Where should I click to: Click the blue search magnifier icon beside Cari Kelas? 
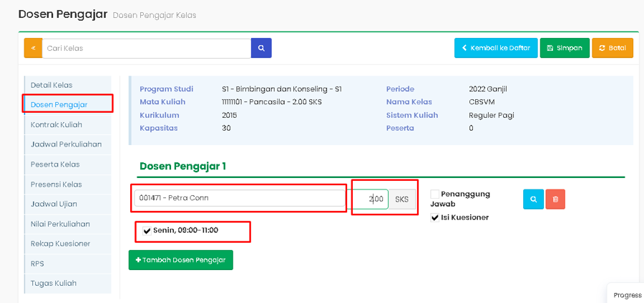tap(261, 48)
